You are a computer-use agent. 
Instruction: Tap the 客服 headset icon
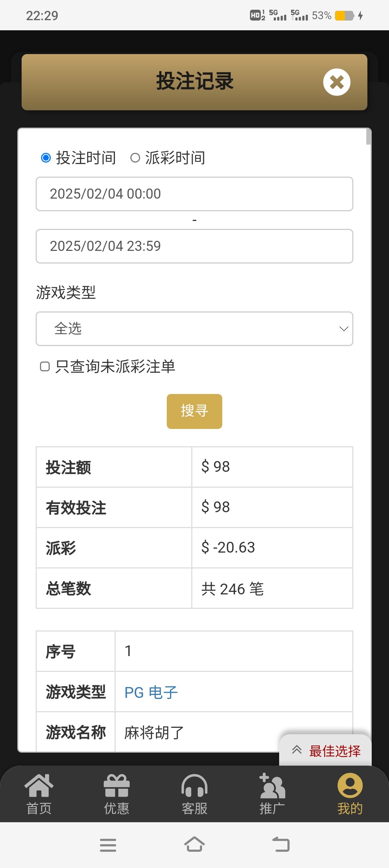point(194,787)
